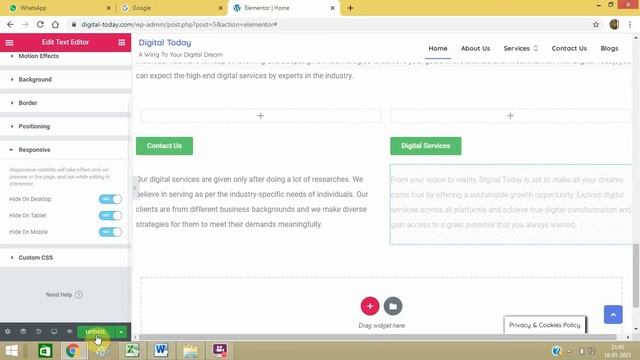The height and width of the screenshot is (360, 640).
Task: Click the taskbar clock showing the date
Action: pos(617,351)
